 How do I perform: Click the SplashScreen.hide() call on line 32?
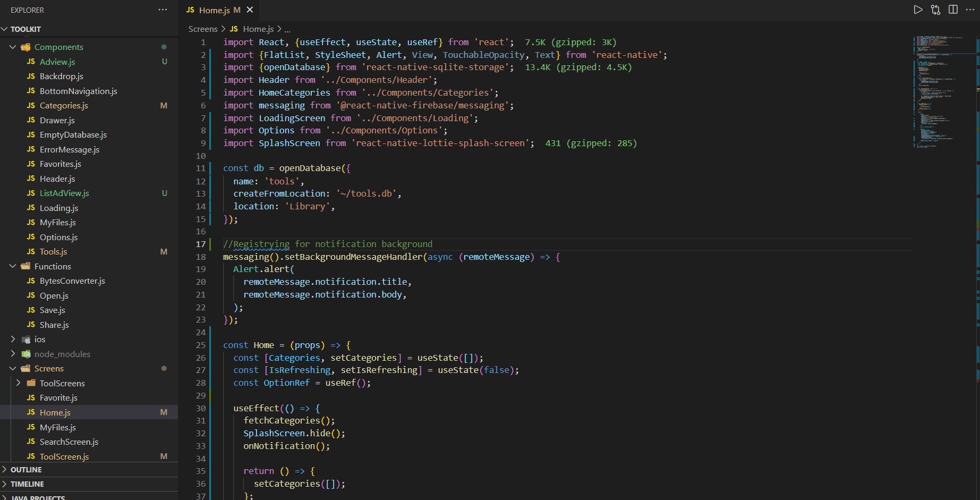click(294, 433)
